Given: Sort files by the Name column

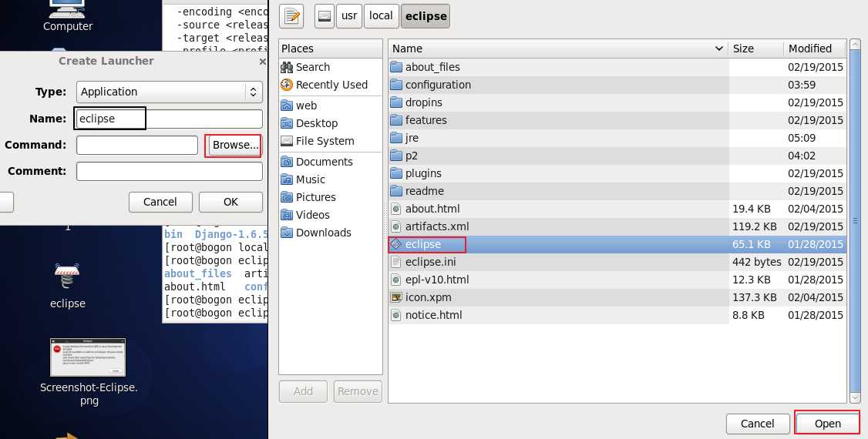Looking at the screenshot, I should coord(558,49).
